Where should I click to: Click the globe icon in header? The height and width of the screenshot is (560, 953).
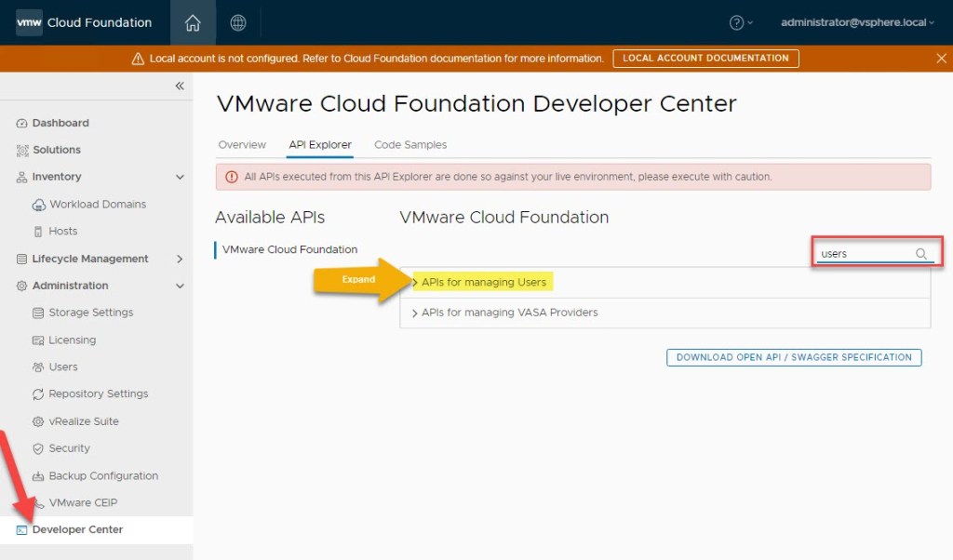pos(238,22)
